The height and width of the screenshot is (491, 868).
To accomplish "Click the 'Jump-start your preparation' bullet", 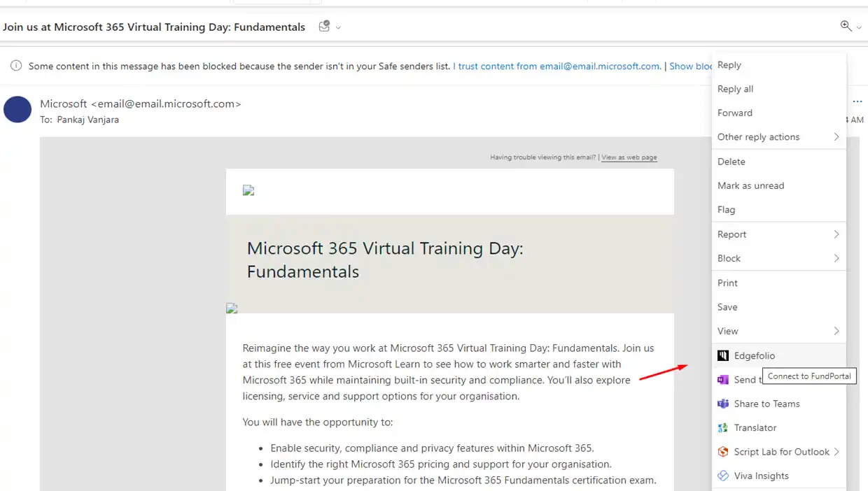I will point(463,480).
